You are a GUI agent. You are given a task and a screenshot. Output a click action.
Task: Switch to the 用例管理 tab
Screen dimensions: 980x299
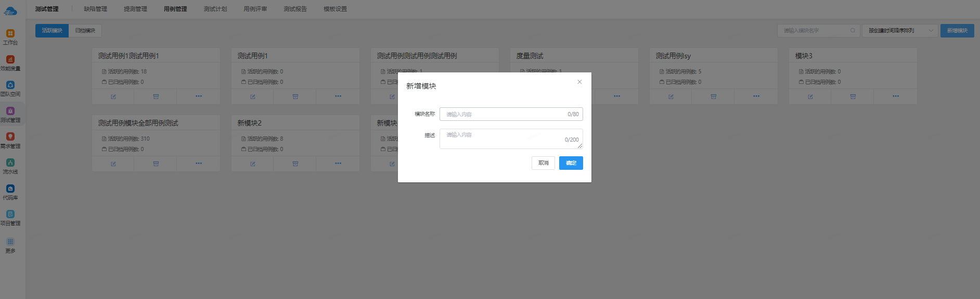[175, 9]
